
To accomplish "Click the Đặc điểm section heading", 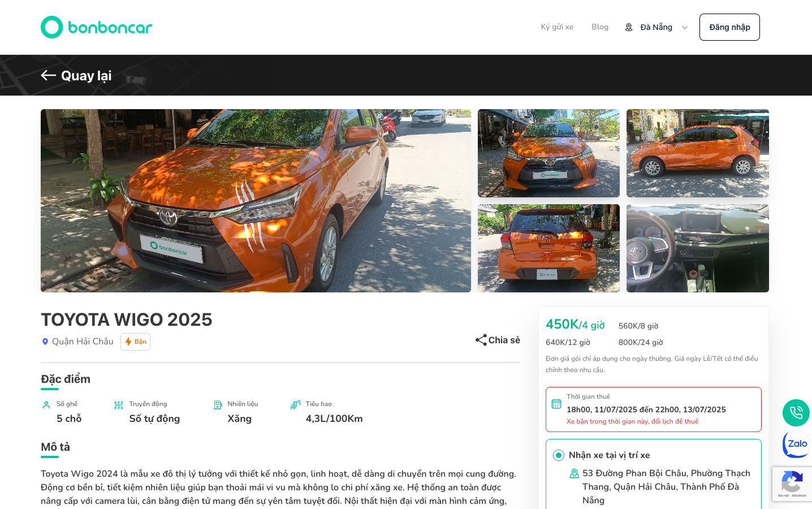I will [x=66, y=379].
